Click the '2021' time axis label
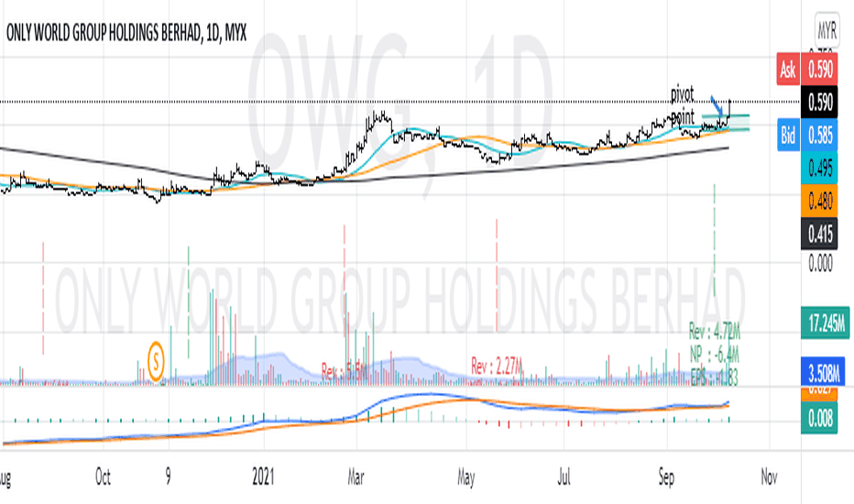The height and width of the screenshot is (504, 854). [262, 477]
